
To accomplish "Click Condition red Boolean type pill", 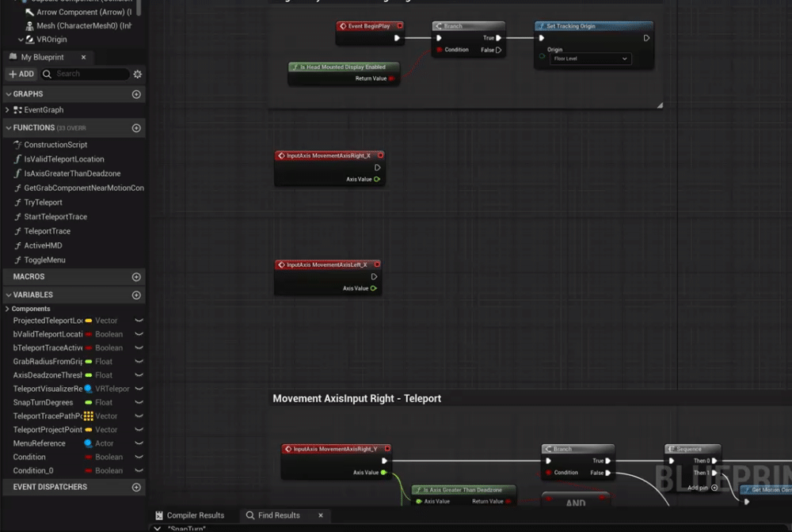I will [89, 457].
